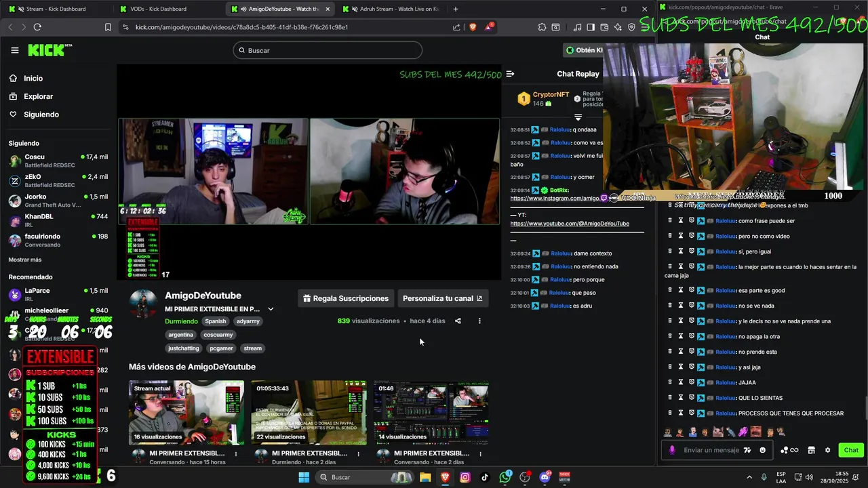Screen dimensions: 868x488
Task: Open the Instagram link in chat
Action: pyautogui.click(x=554, y=199)
